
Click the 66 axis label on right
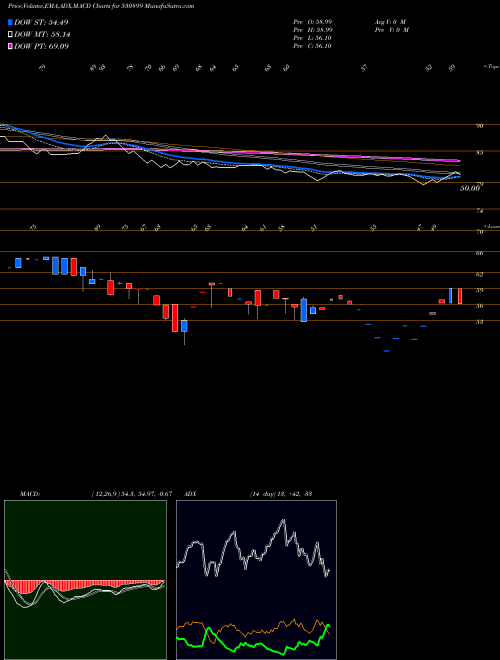(x=480, y=253)
